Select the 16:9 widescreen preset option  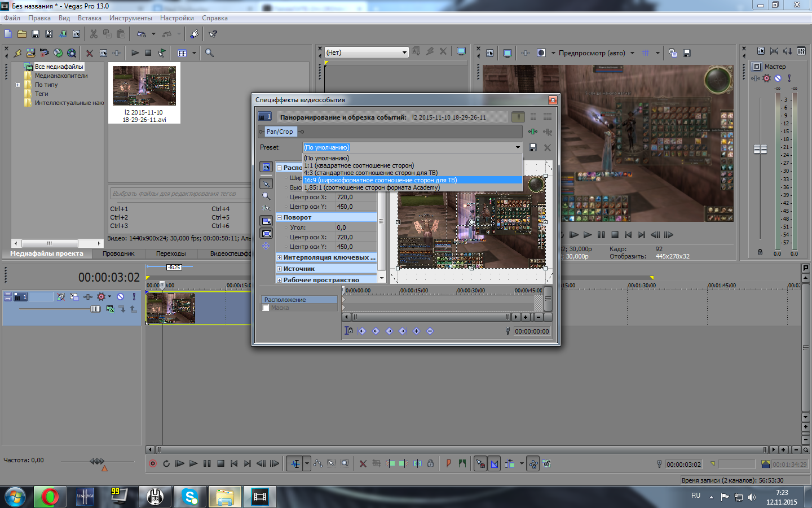pos(380,180)
